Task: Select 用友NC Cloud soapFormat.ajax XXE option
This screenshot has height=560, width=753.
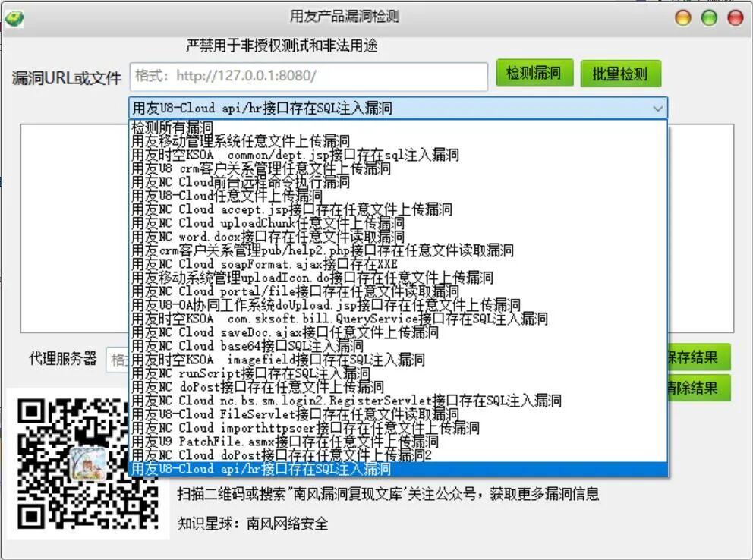Action: (398, 264)
